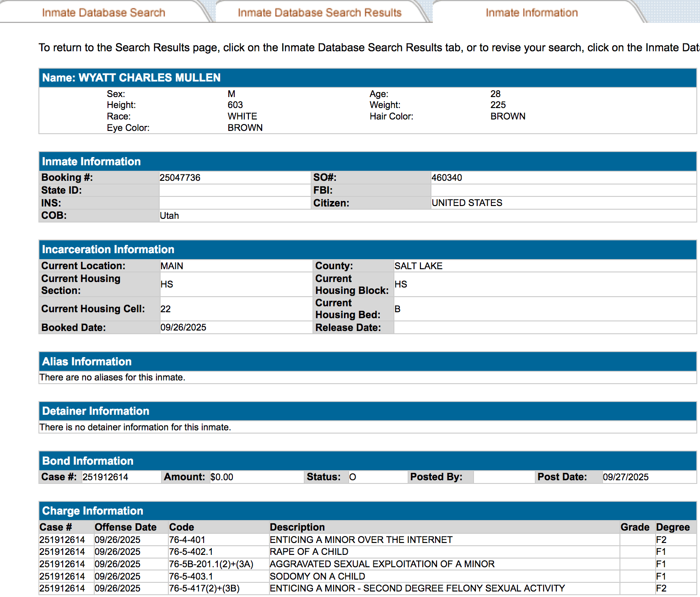Click the SO# value cell
Screen dimensions: 700x597
(447, 178)
